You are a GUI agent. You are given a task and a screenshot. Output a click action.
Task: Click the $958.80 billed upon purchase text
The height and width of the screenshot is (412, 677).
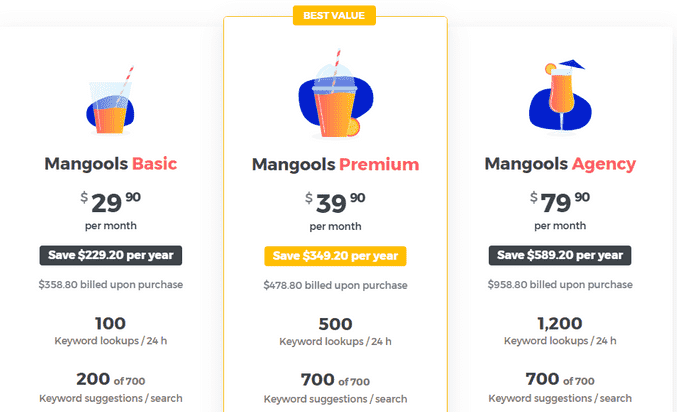click(x=560, y=284)
